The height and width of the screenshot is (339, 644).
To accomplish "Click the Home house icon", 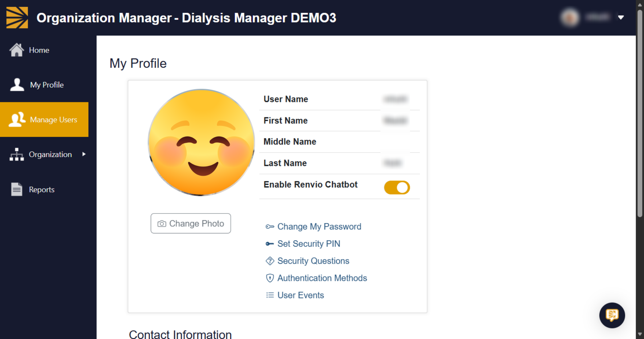I will pyautogui.click(x=17, y=50).
